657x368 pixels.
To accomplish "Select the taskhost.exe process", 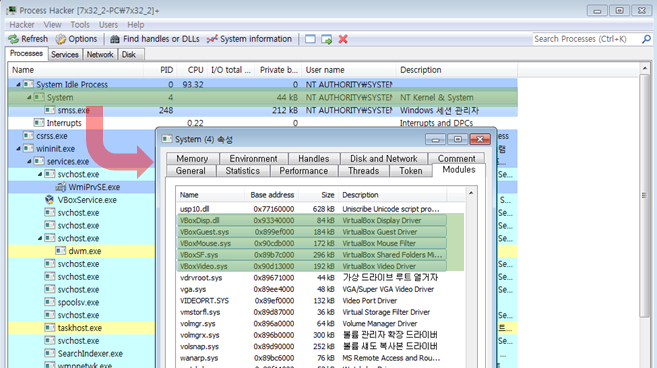I will (x=80, y=328).
